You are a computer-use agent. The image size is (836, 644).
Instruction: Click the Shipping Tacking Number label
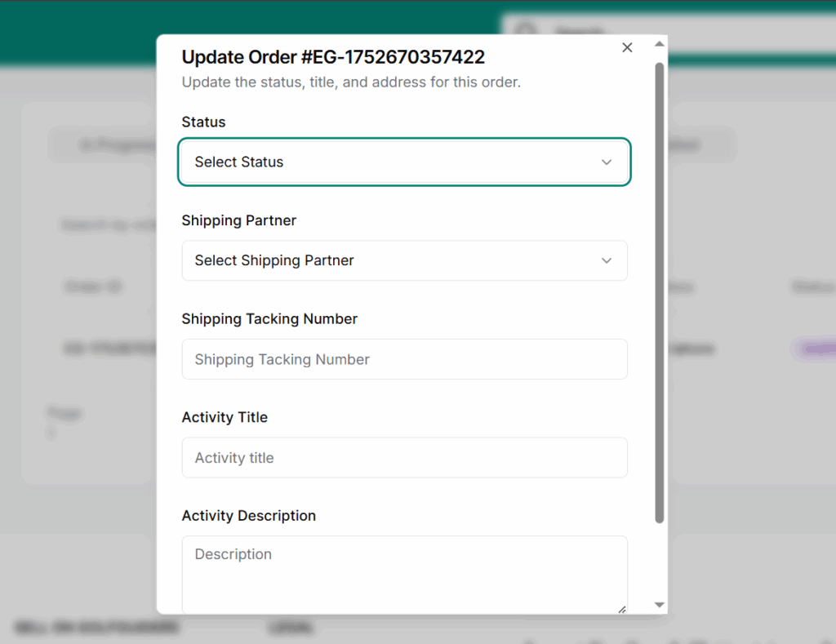coord(269,319)
